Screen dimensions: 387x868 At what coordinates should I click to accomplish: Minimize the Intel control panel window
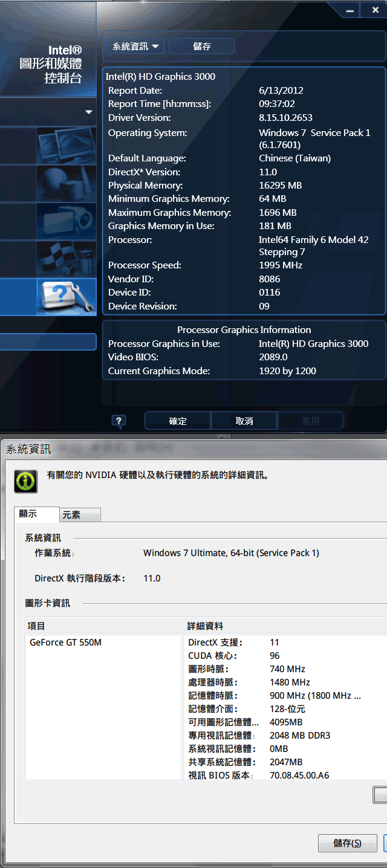[350, 10]
